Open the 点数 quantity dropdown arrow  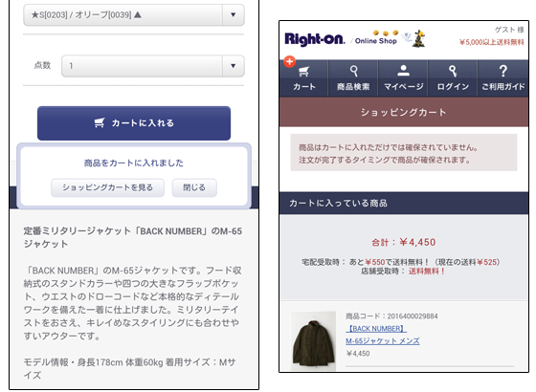coord(234,66)
